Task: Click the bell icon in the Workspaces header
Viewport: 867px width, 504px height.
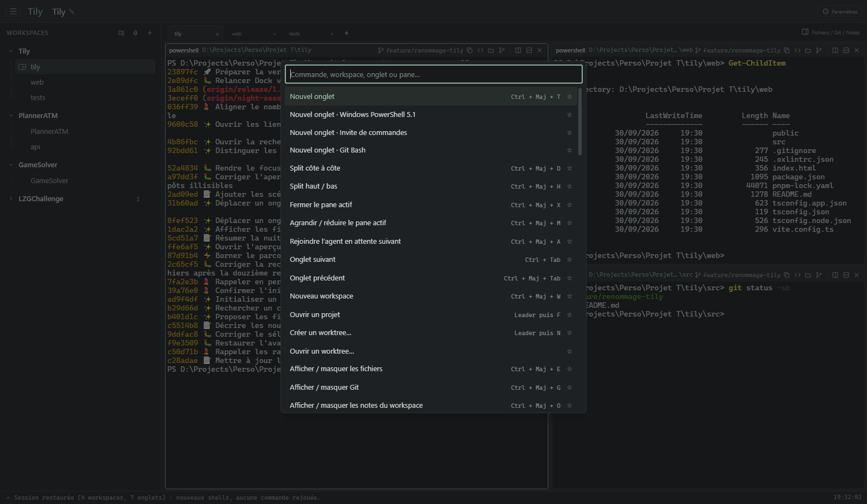Action: pos(136,33)
